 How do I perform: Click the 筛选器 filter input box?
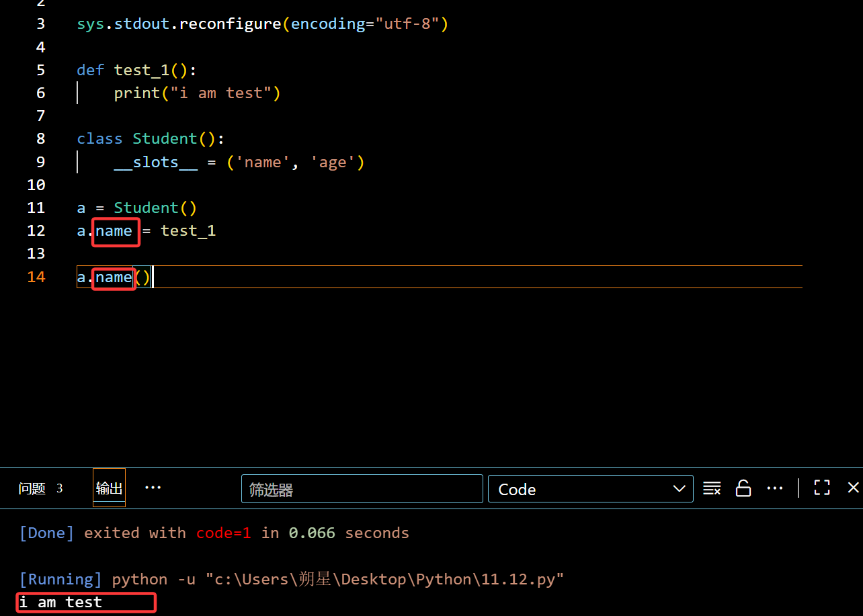pos(362,489)
